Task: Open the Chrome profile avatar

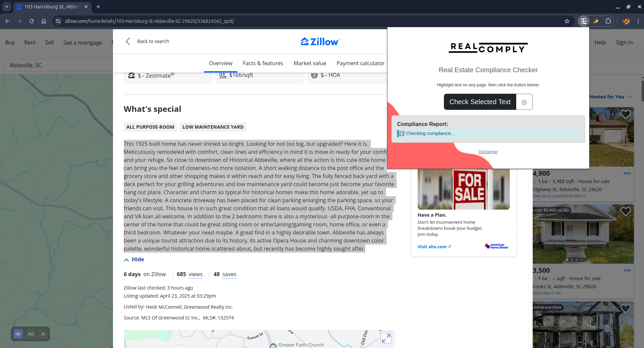Action: pyautogui.click(x=626, y=21)
